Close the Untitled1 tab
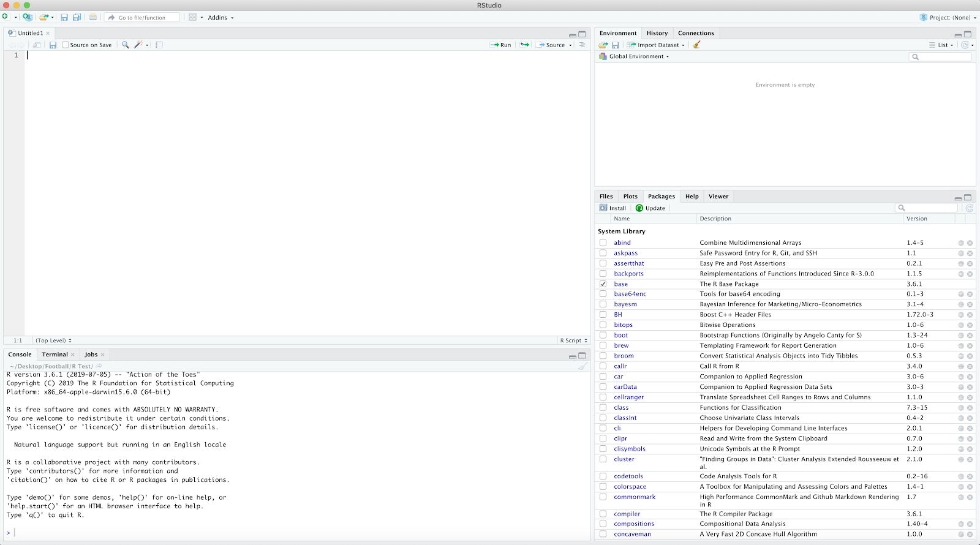 pyautogui.click(x=48, y=33)
